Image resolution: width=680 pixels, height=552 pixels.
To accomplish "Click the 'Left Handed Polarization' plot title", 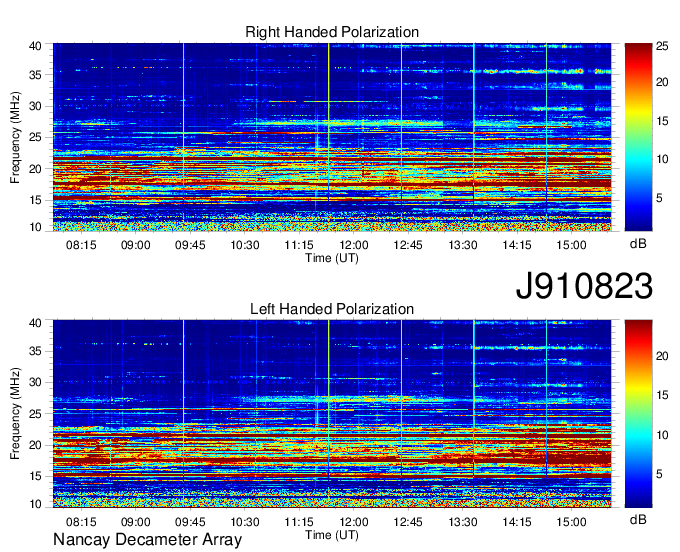I will tap(332, 309).
